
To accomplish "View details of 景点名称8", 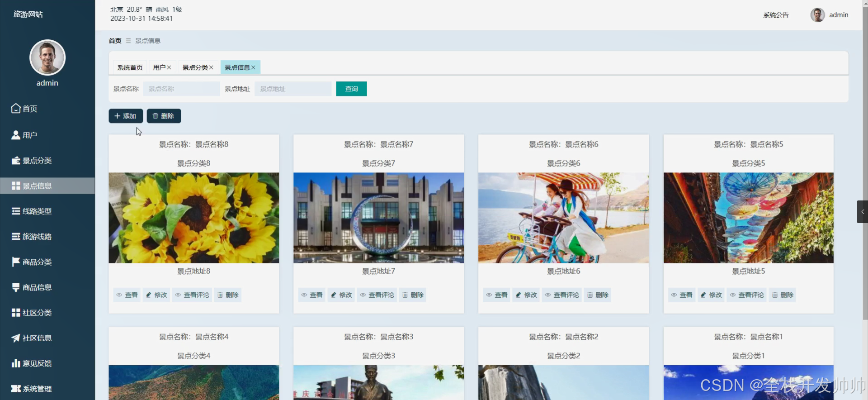I will coord(127,295).
